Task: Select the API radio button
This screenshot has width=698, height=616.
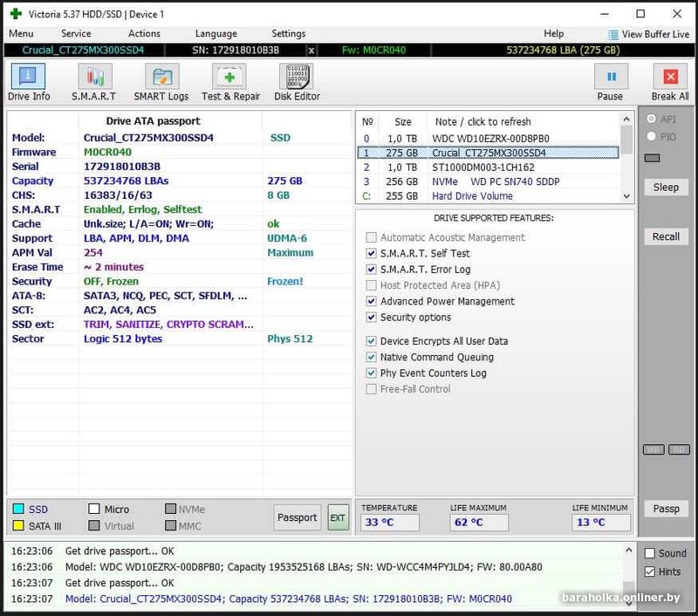Action: coord(651,119)
